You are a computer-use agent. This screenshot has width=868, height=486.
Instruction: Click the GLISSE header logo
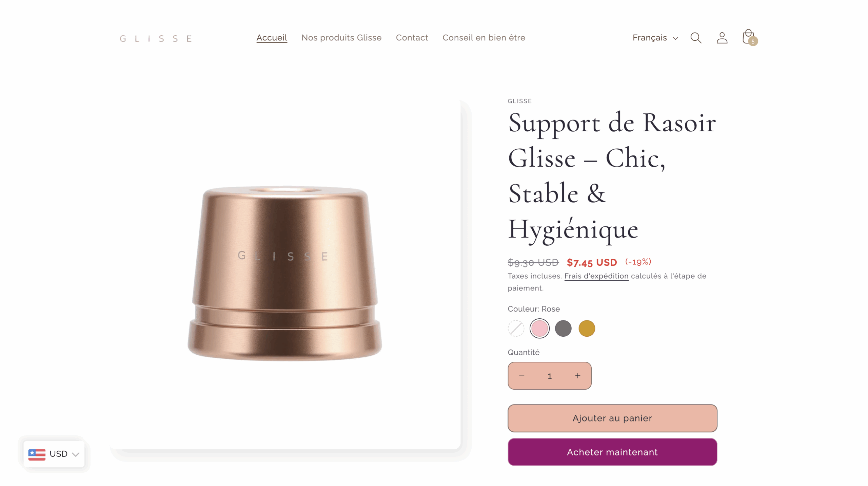[156, 39]
